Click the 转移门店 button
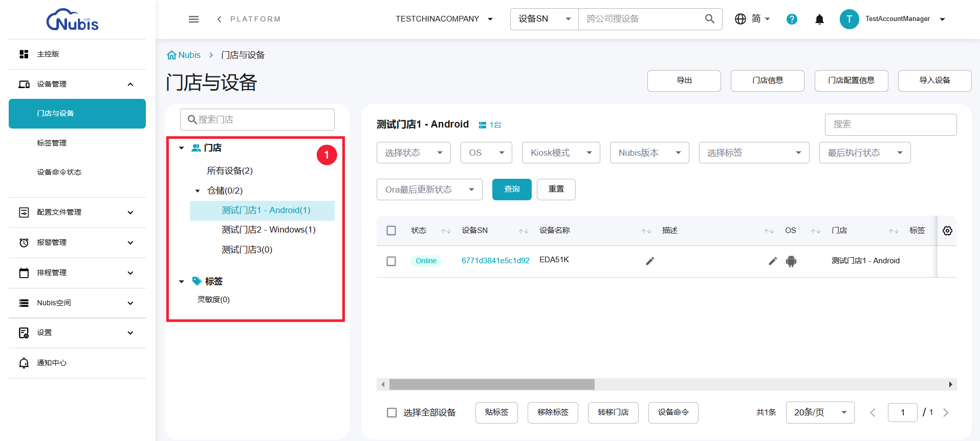This screenshot has width=980, height=441. (x=613, y=412)
